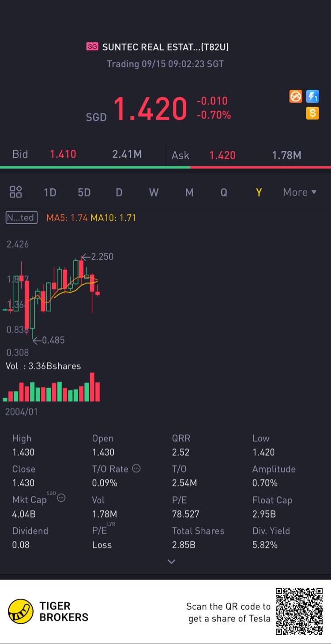Viewport: 331px width, 644px height.
Task: Tap the -0.70% change value
Action: pyautogui.click(x=214, y=115)
